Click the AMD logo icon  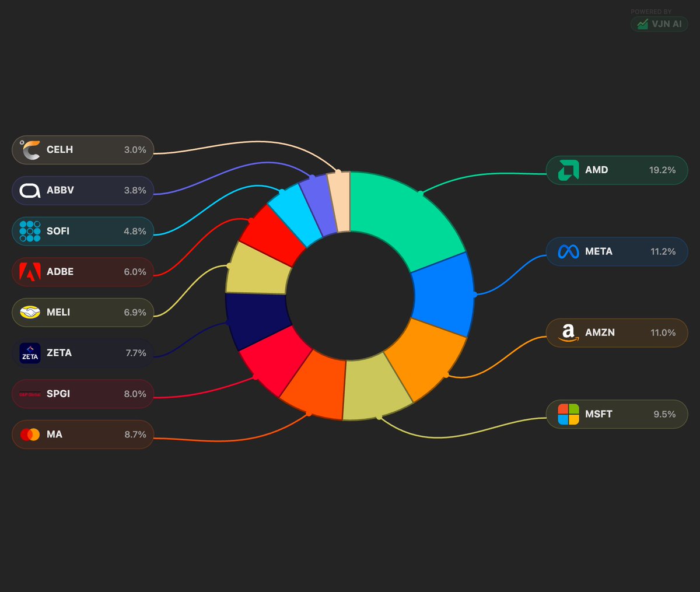[568, 170]
